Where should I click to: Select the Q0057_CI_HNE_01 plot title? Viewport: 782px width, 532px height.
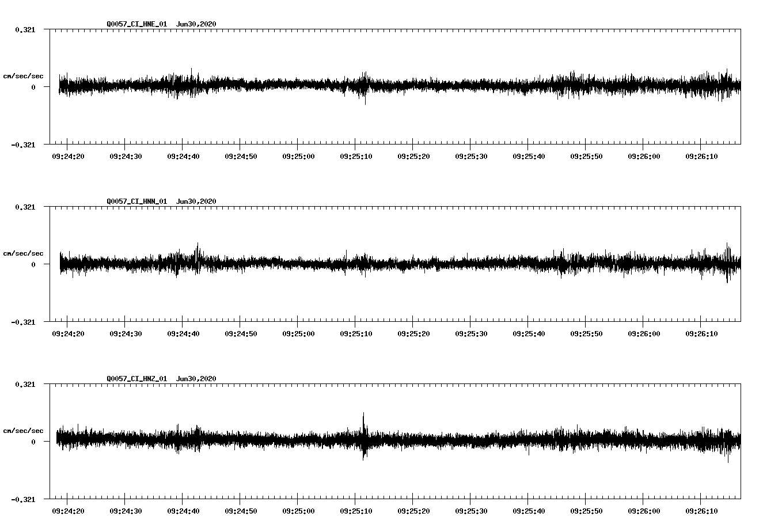point(161,24)
